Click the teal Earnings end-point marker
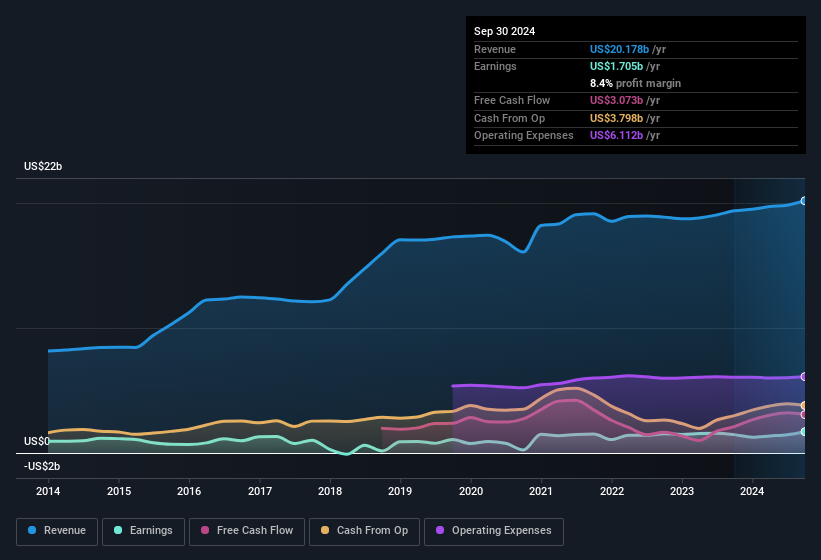Viewport: 821px width, 560px height. [x=803, y=432]
